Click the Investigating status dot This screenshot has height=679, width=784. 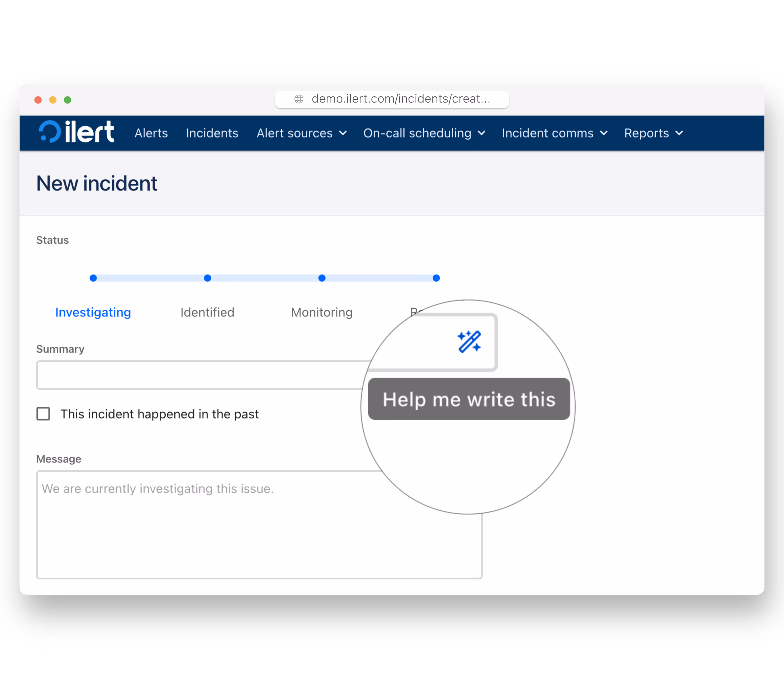(93, 278)
